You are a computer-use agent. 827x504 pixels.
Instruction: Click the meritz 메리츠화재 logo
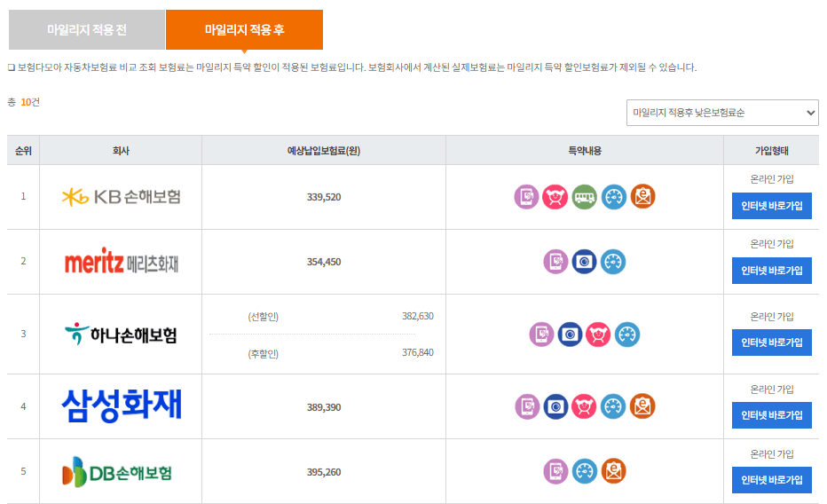[x=122, y=262]
